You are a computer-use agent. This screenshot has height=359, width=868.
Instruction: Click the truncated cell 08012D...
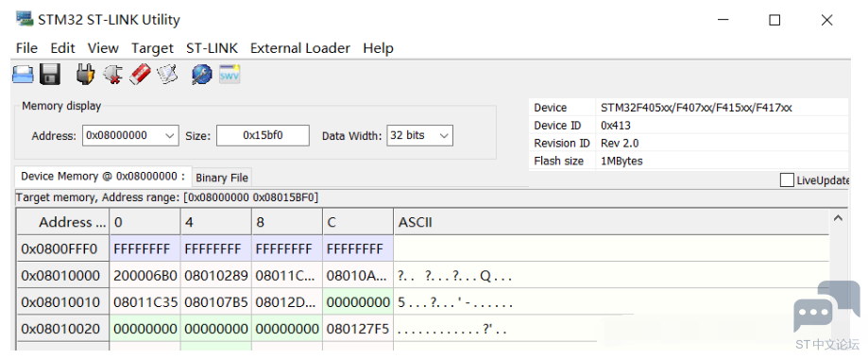pos(287,302)
